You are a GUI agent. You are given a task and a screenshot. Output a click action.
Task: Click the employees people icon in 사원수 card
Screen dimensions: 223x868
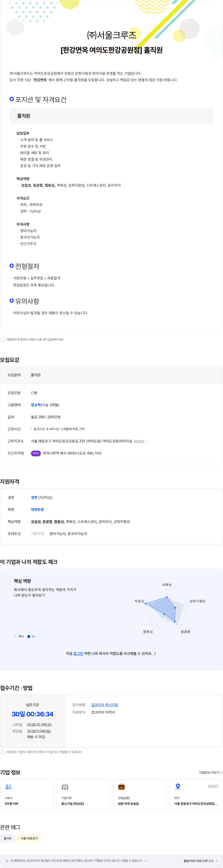pos(9,787)
